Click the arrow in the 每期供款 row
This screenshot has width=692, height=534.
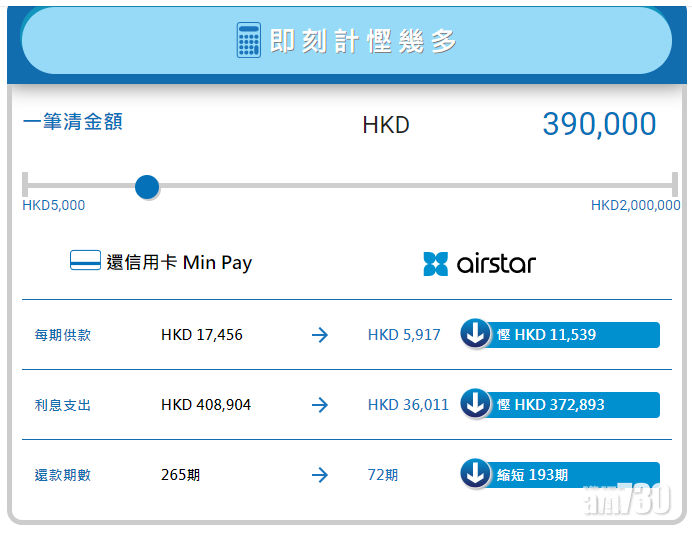tap(320, 335)
